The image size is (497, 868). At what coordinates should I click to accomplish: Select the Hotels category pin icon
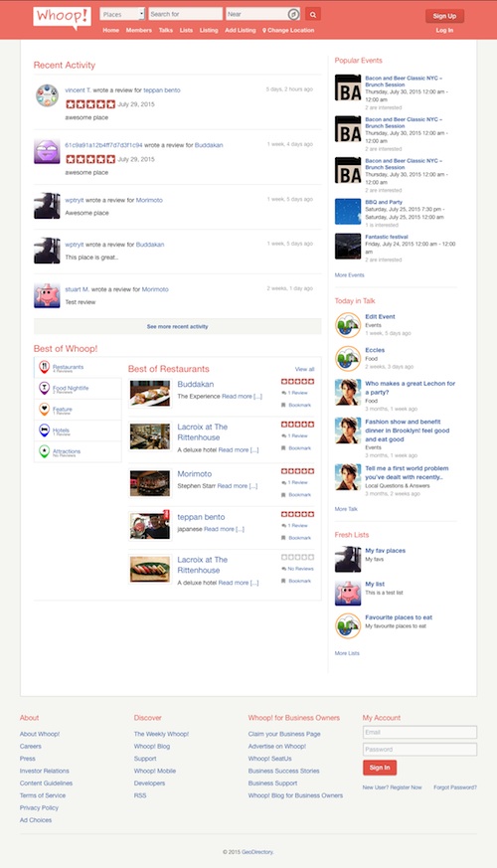coord(45,431)
